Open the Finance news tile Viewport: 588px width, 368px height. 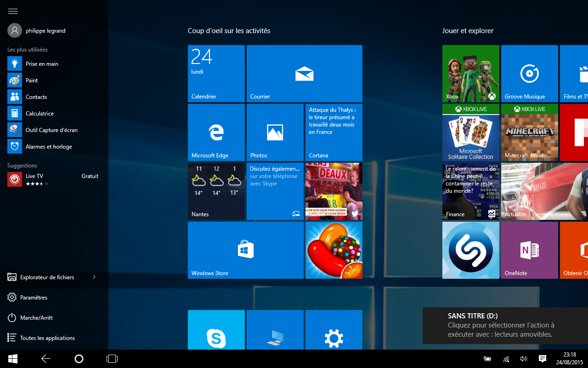coord(471,191)
